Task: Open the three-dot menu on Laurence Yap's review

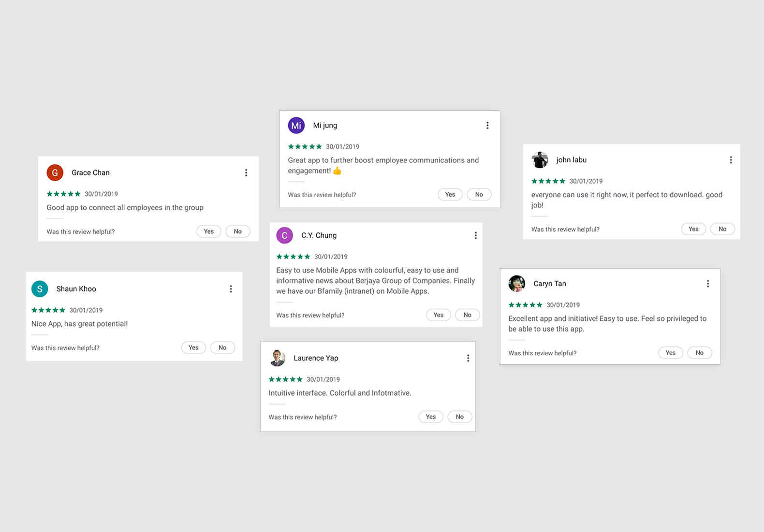Action: (468, 358)
